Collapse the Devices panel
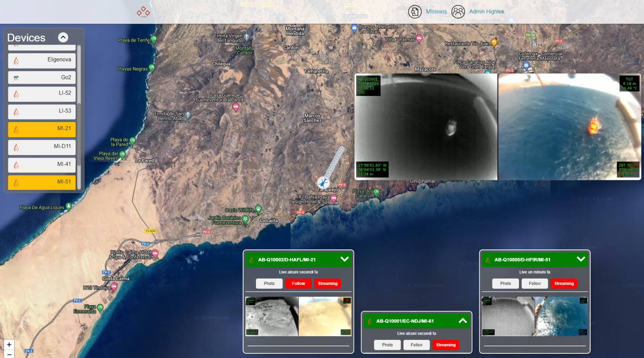The height and width of the screenshot is (358, 644). click(x=63, y=37)
